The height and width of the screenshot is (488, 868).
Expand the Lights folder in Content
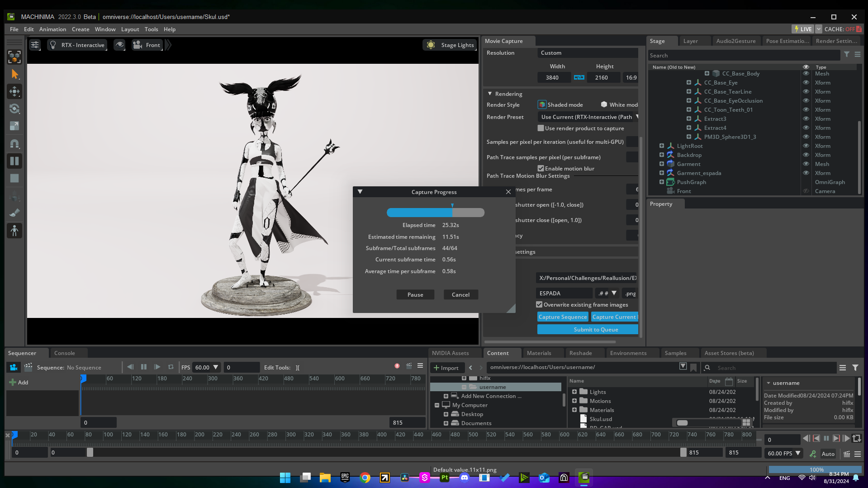[574, 392]
